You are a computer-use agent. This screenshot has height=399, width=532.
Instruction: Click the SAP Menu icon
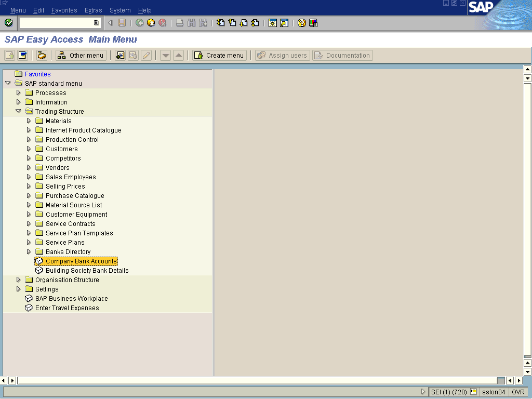pos(23,55)
